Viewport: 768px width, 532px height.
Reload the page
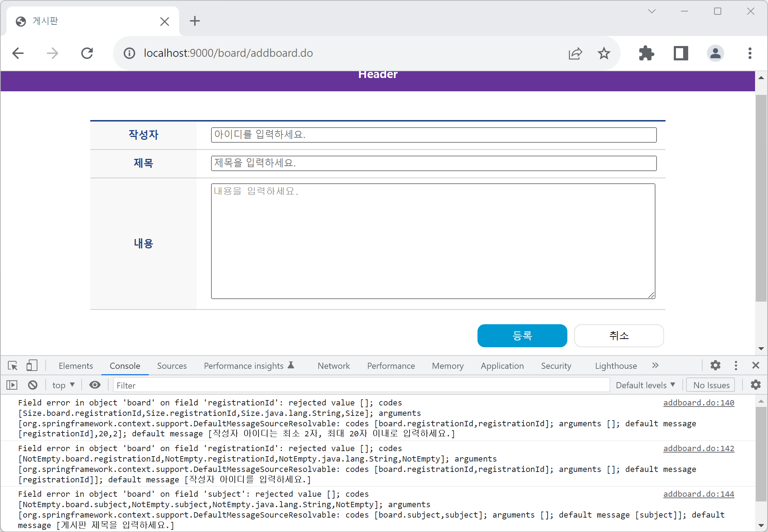(87, 54)
